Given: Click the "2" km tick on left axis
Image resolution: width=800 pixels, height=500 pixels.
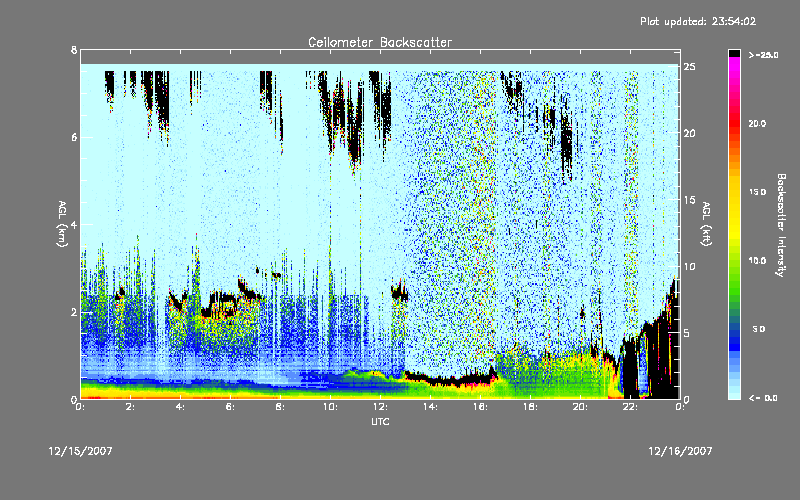Looking at the screenshot, I should [74, 312].
